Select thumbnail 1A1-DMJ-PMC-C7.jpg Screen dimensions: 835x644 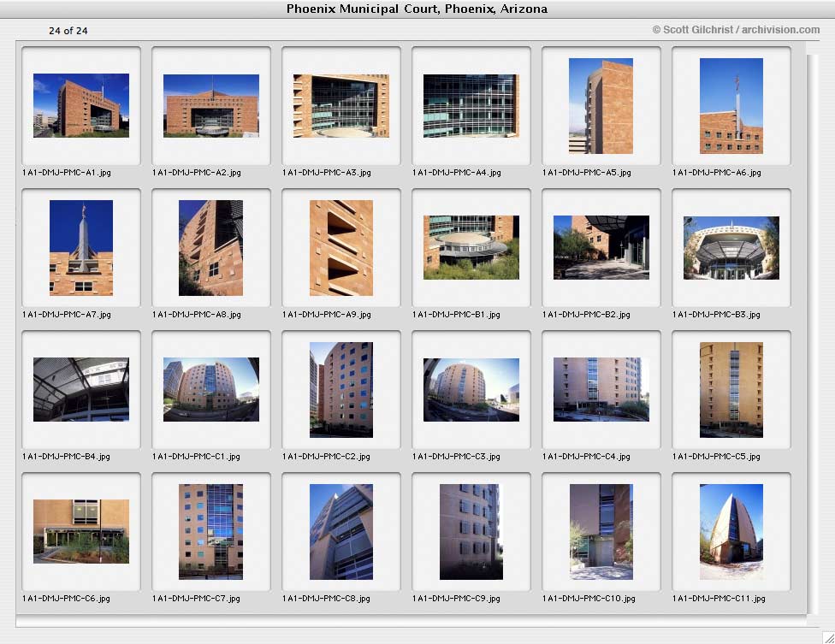210,532
